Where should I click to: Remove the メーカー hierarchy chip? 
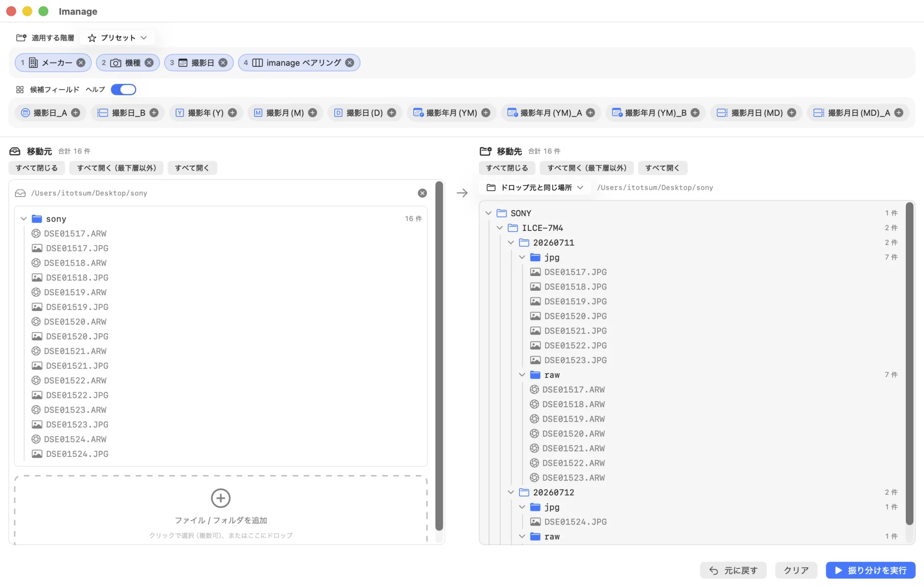coord(81,63)
